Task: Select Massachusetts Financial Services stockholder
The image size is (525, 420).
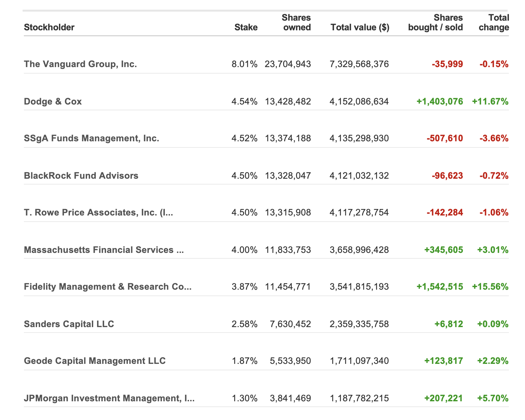Action: [x=104, y=250]
